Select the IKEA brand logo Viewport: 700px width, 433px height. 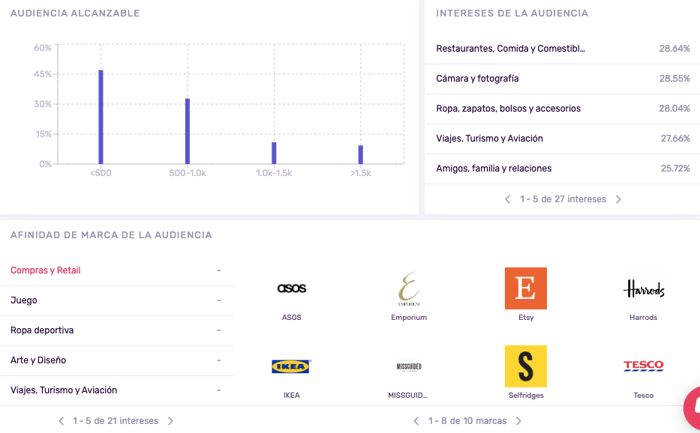(x=291, y=366)
